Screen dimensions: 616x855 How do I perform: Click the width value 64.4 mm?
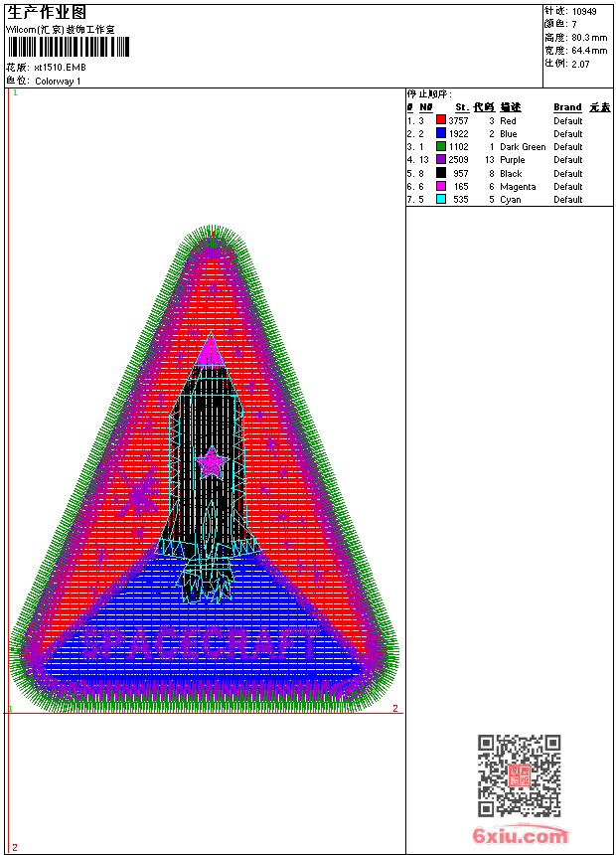tap(589, 51)
